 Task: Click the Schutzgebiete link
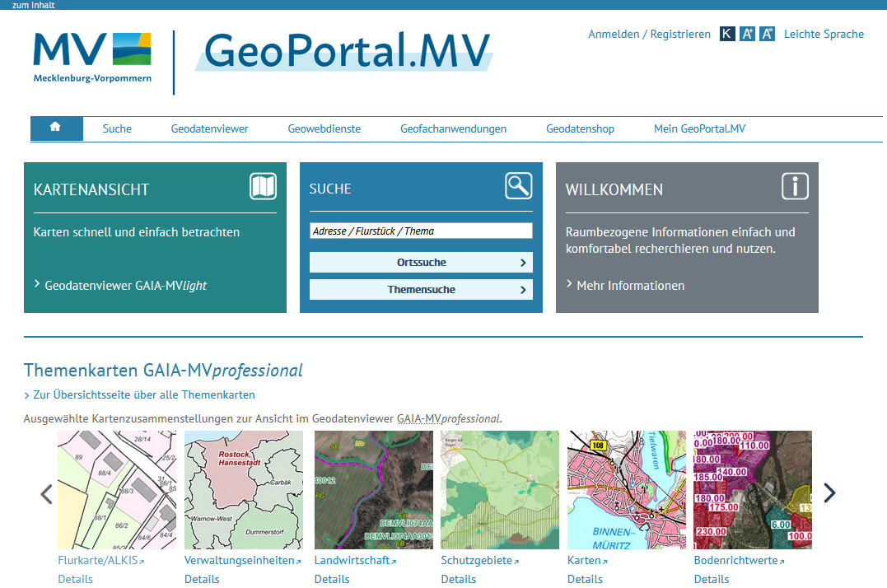point(479,560)
